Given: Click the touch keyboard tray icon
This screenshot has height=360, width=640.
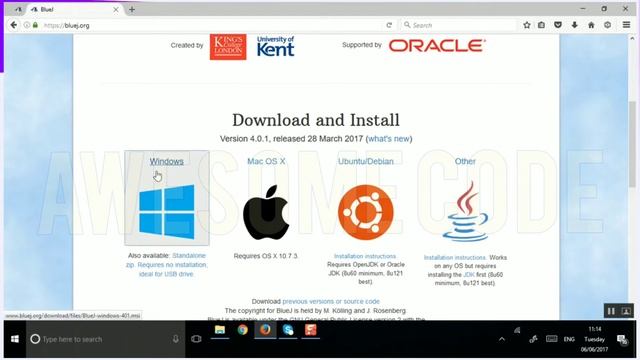Looking at the screenshot, I should (551, 339).
